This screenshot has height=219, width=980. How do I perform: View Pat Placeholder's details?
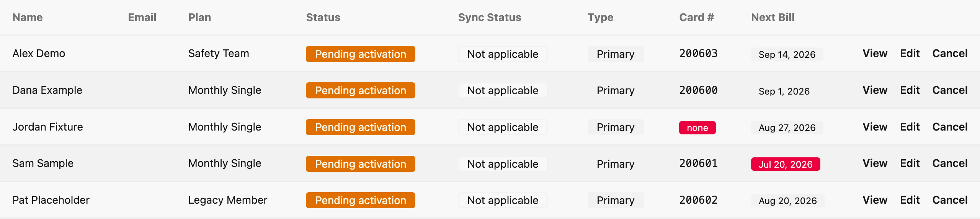pyautogui.click(x=875, y=200)
